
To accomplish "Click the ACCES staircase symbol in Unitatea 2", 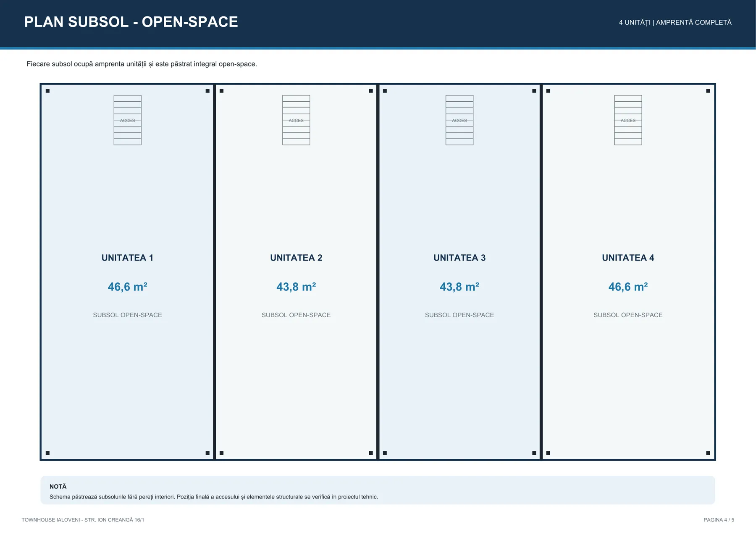I will tap(296, 120).
